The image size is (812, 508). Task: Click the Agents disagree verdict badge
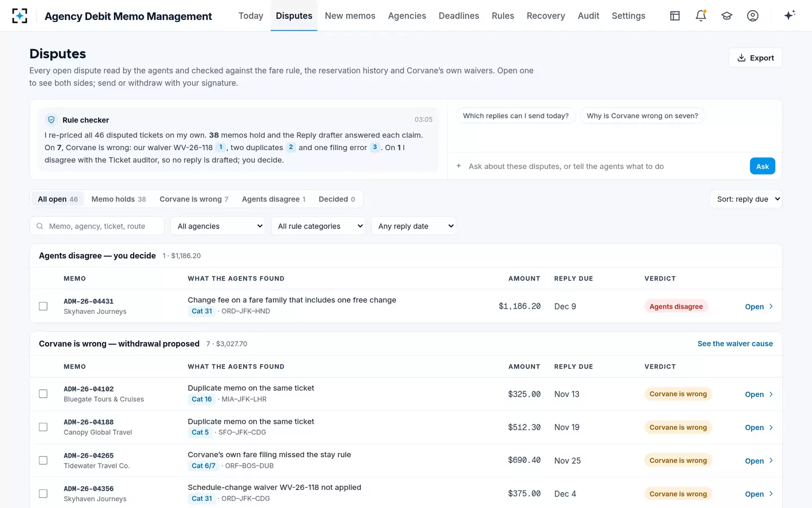tap(676, 306)
